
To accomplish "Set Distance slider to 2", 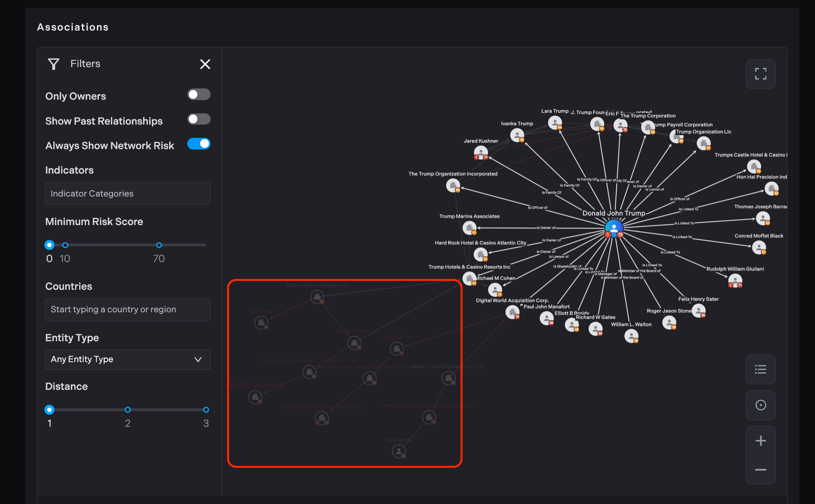I will (128, 410).
